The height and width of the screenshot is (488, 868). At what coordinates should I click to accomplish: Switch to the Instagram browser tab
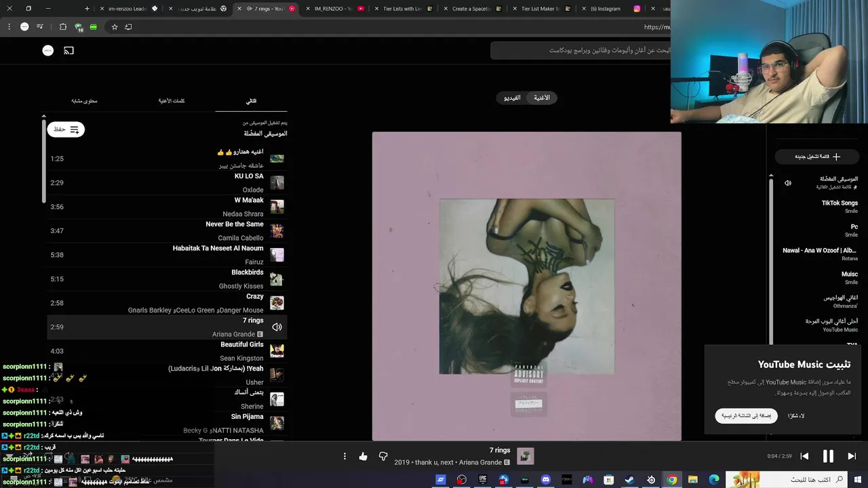tap(610, 9)
